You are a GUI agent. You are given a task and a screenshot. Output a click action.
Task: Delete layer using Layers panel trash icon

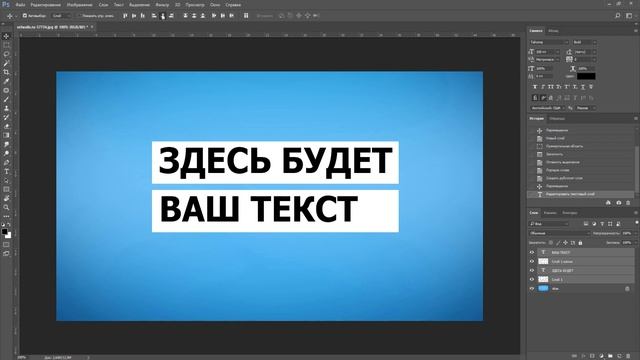click(628, 356)
